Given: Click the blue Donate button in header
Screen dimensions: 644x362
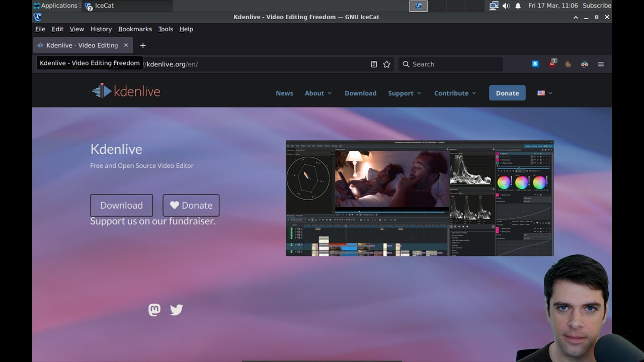Looking at the screenshot, I should point(507,93).
